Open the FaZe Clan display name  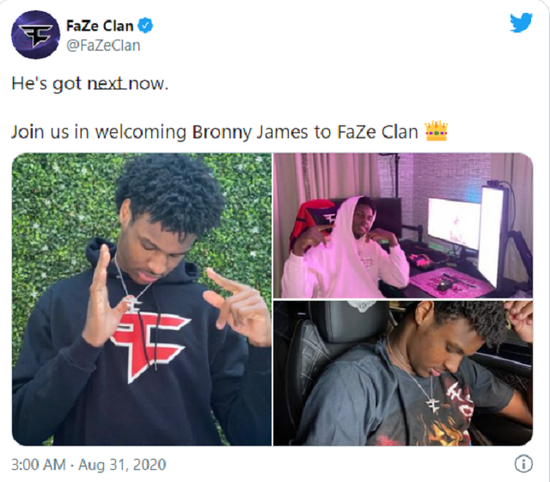[x=100, y=26]
